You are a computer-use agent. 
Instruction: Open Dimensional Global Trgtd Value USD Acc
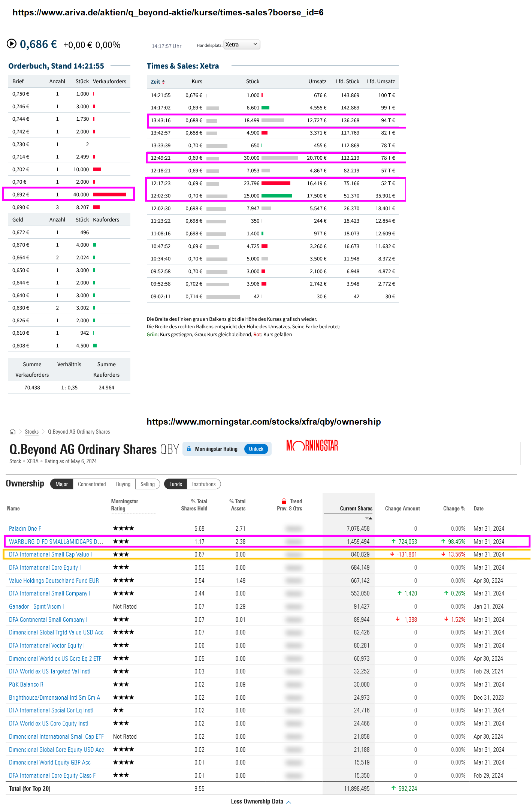point(56,633)
